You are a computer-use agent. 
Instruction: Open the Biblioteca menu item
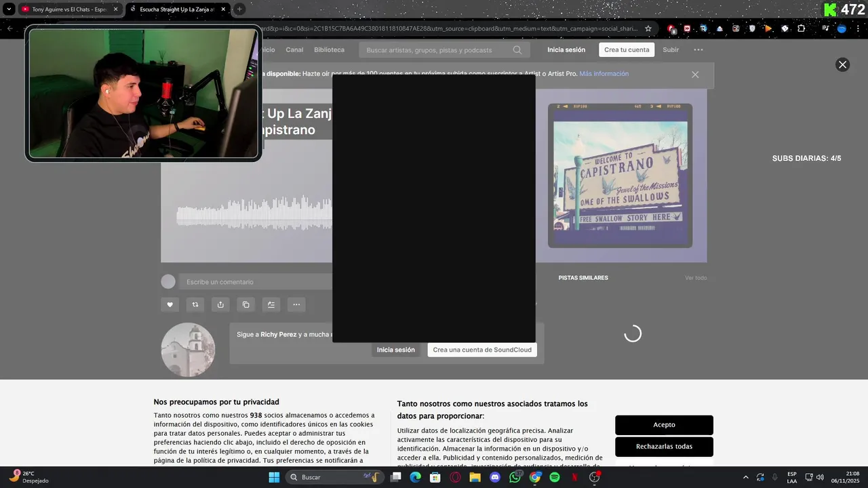329,50
